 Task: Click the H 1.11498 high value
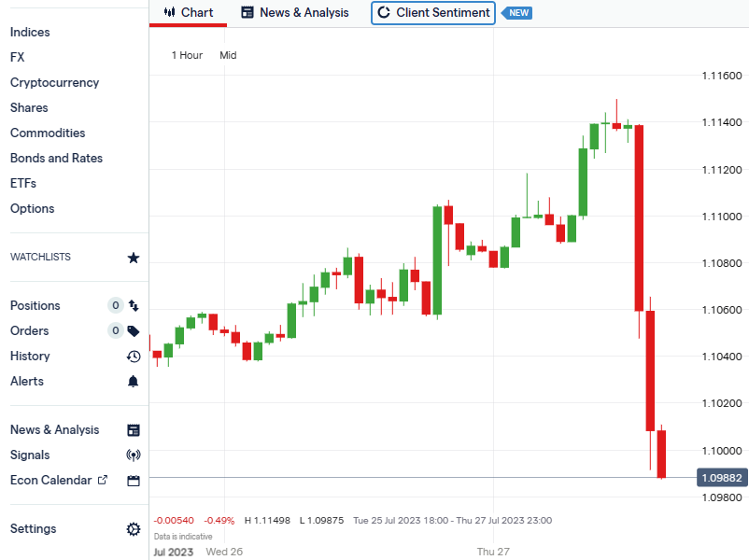(x=267, y=521)
